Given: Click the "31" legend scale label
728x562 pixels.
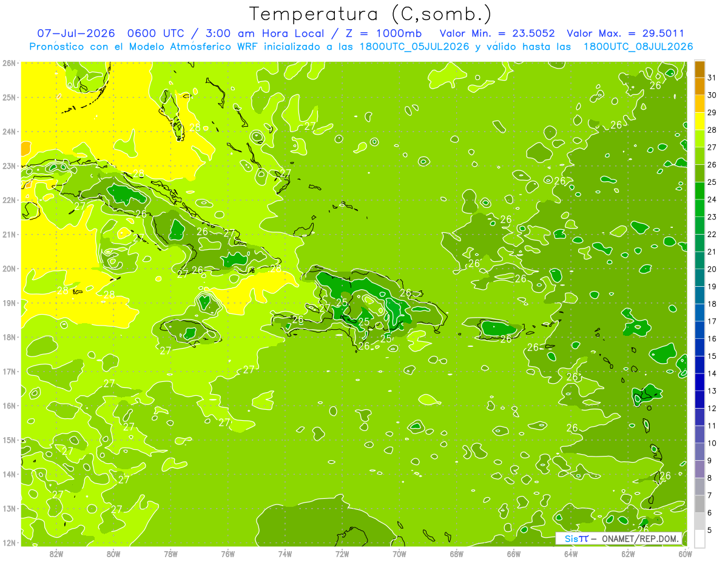Looking at the screenshot, I should [712, 78].
